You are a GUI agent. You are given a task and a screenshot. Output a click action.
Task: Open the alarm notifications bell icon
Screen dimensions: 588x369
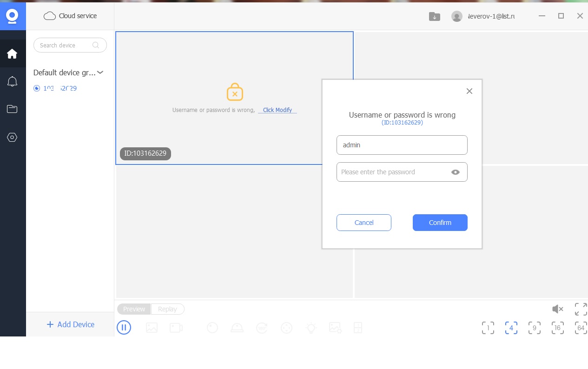coord(13,82)
